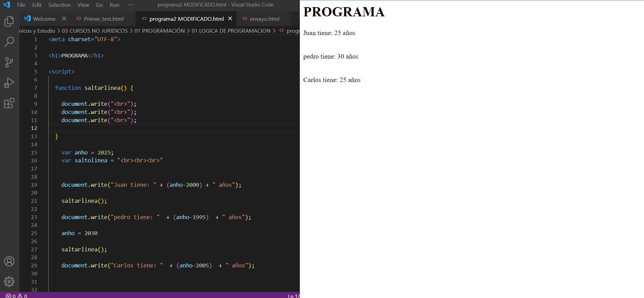Screen dimensions: 644x298
Task: Click the '03 CURSOS NO JURIDICOS' breadcrumb
Action: tap(95, 31)
